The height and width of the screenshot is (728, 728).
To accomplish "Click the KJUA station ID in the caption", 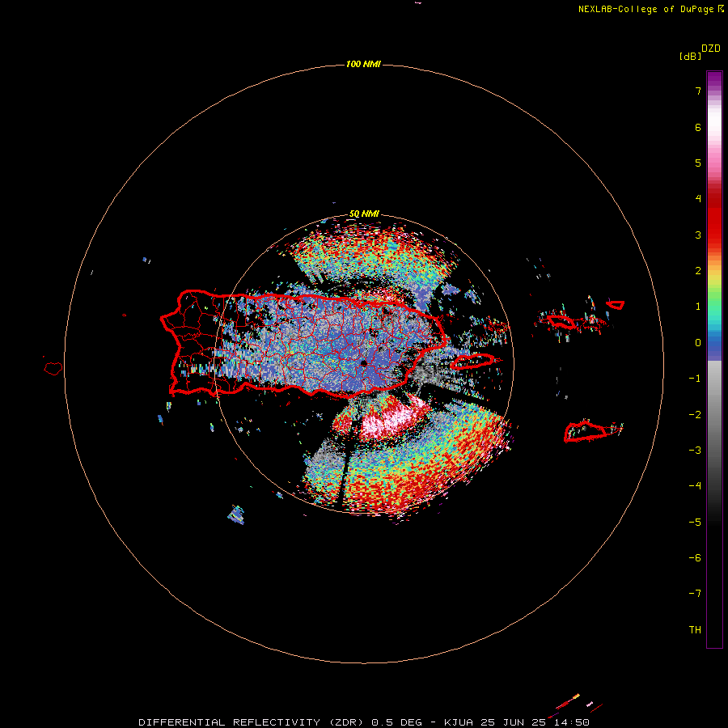I will coord(459,722).
